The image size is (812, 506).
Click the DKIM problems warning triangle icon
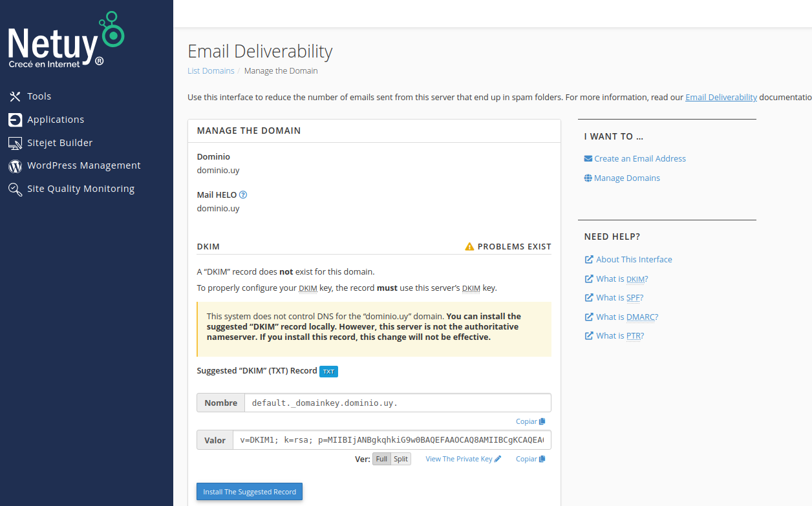[469, 247]
